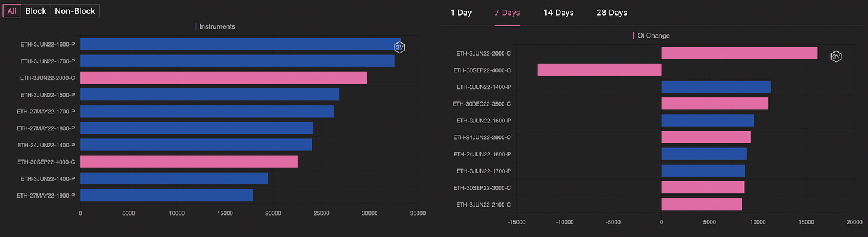Screen dimensions: 868x237
Task: Click the negative ETH-30SEP22-4000-C bar in Oi Change
Action: pyautogui.click(x=600, y=70)
